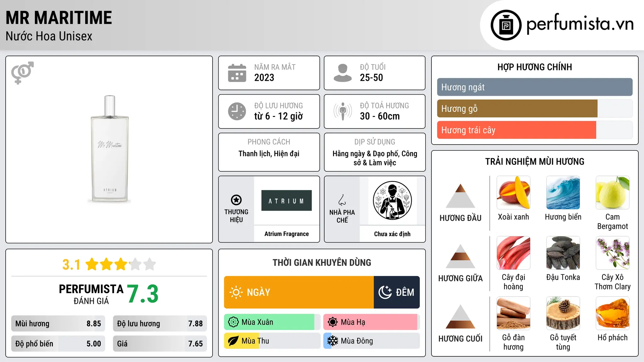The width and height of the screenshot is (644, 362).
Task: Click the longevity value từ 6 - 12 giờ
Action: (x=279, y=116)
